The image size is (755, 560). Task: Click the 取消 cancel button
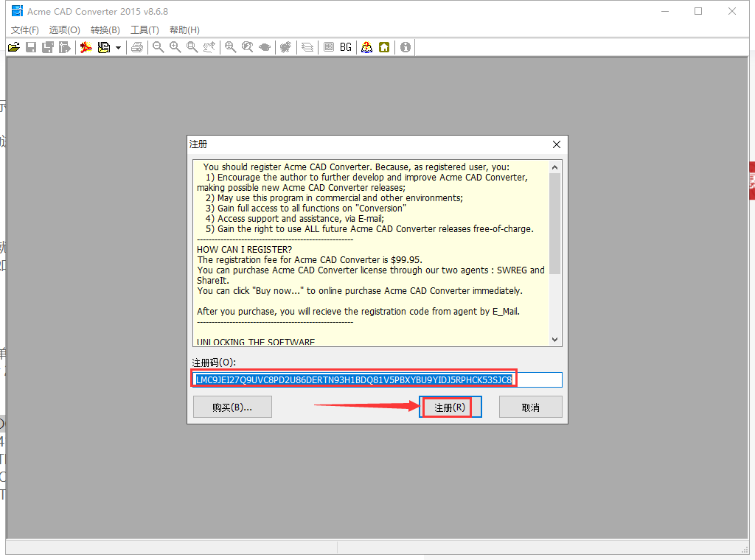(x=530, y=407)
